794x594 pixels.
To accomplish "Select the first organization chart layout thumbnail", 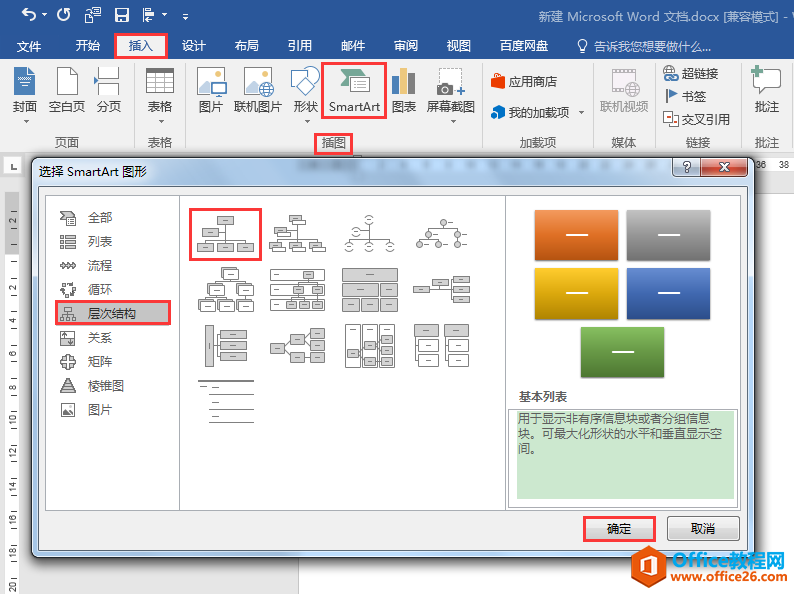I will tap(225, 234).
